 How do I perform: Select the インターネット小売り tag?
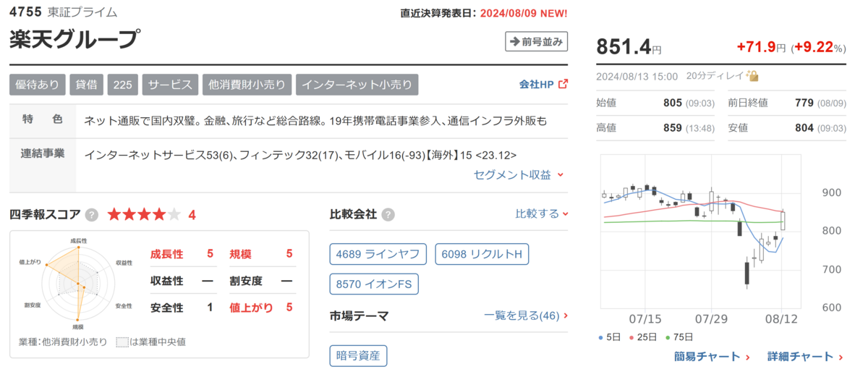[357, 84]
